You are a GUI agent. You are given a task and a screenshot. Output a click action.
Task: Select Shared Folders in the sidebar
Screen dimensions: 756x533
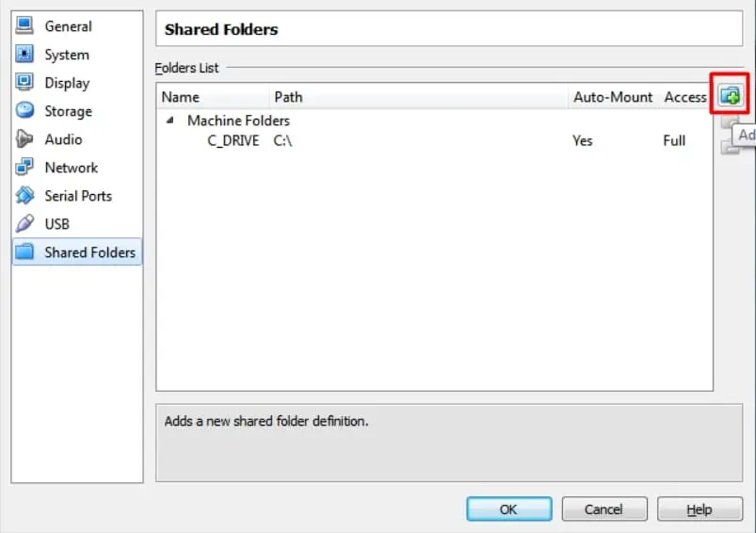click(x=89, y=252)
